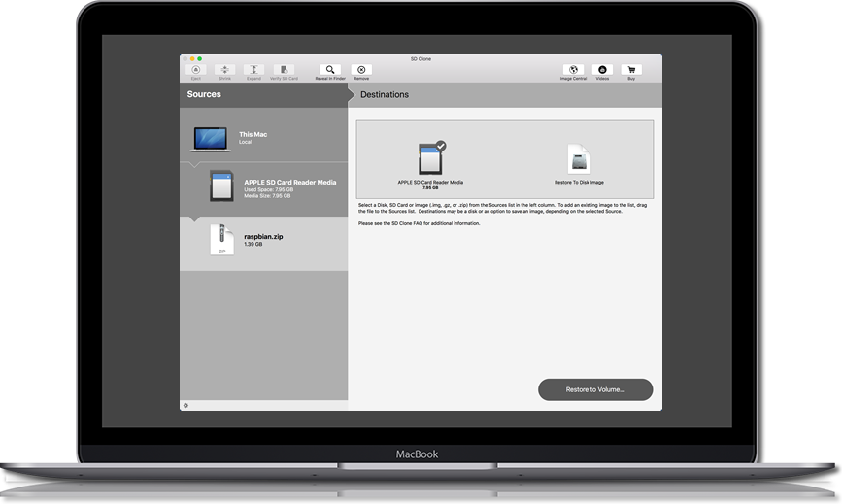Click the Restore to Volume button
Viewport: 842px width, 504px height.
[595, 389]
